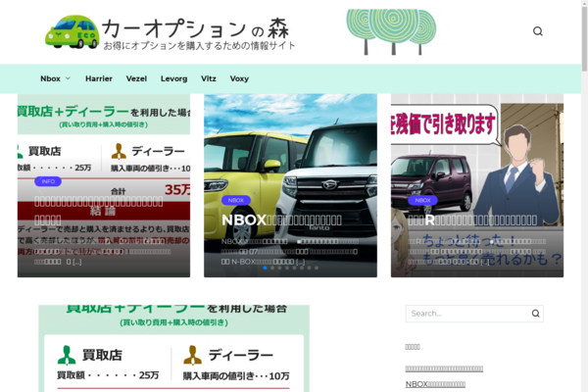
Task: Open the slide with the purple car and salesman
Action: (477, 185)
